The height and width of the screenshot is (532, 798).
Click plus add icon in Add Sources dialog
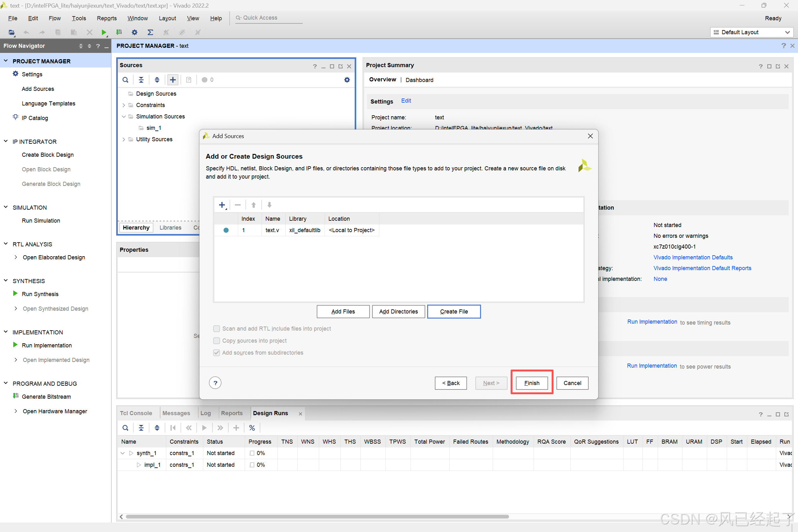(222, 205)
